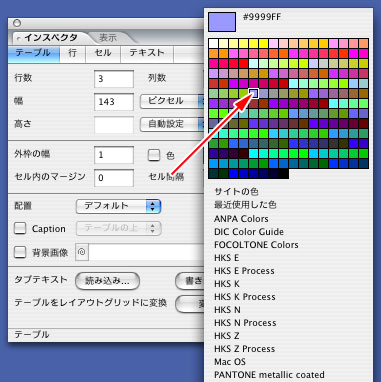Enable the Caption checkbox
381x382 pixels.
[20, 229]
